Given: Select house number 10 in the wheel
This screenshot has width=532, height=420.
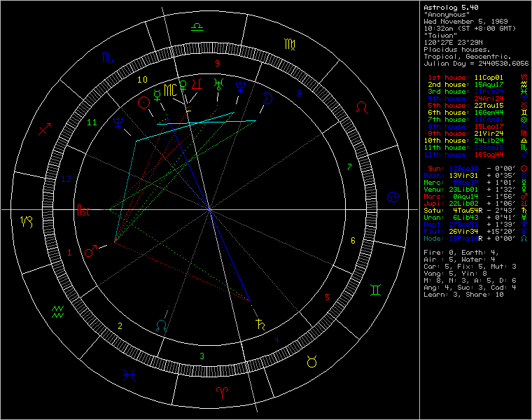Looking at the screenshot, I should click(x=143, y=79).
